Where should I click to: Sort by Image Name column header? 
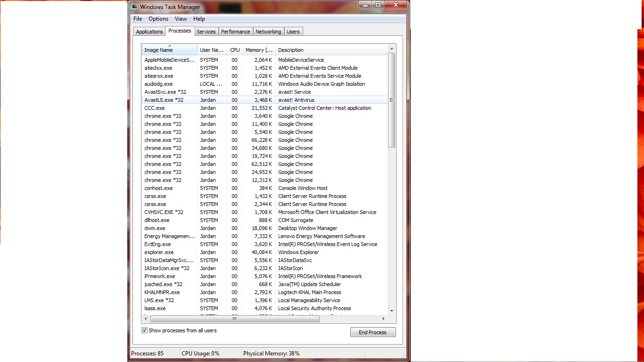170,50
